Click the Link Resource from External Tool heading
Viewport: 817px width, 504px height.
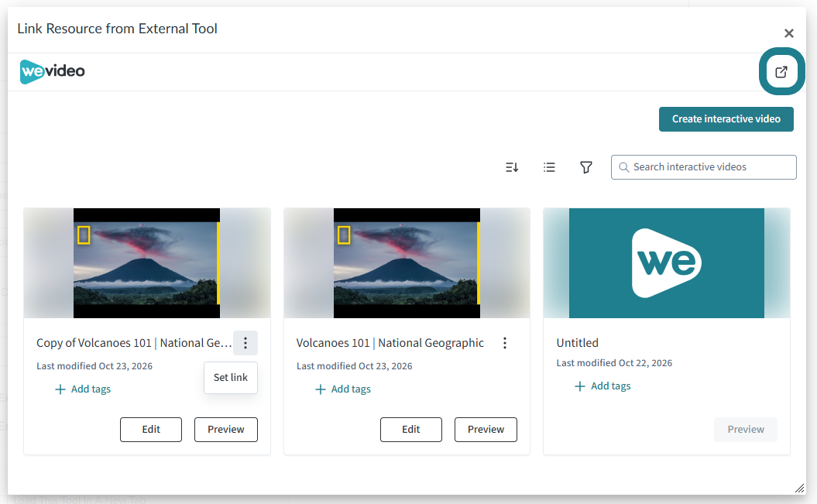(117, 29)
